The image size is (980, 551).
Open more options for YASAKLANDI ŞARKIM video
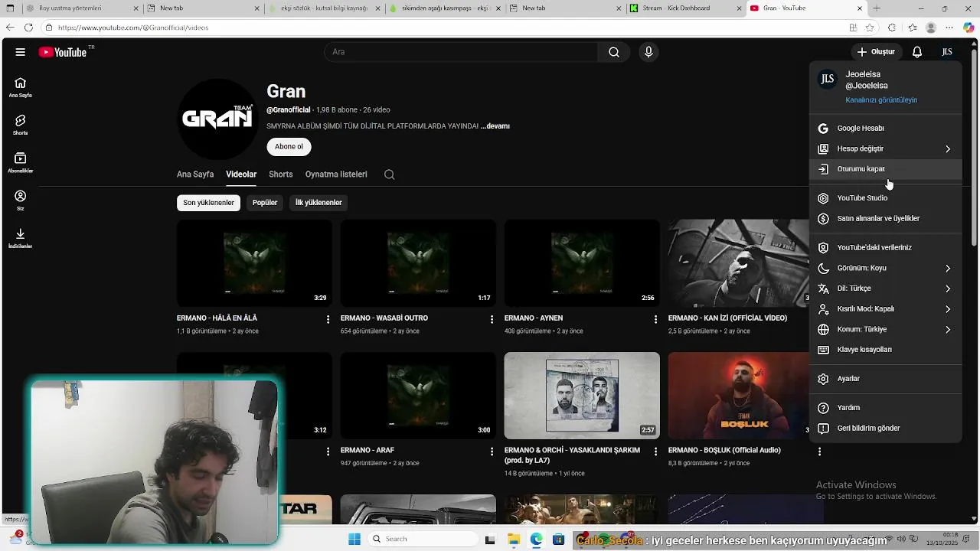click(656, 452)
